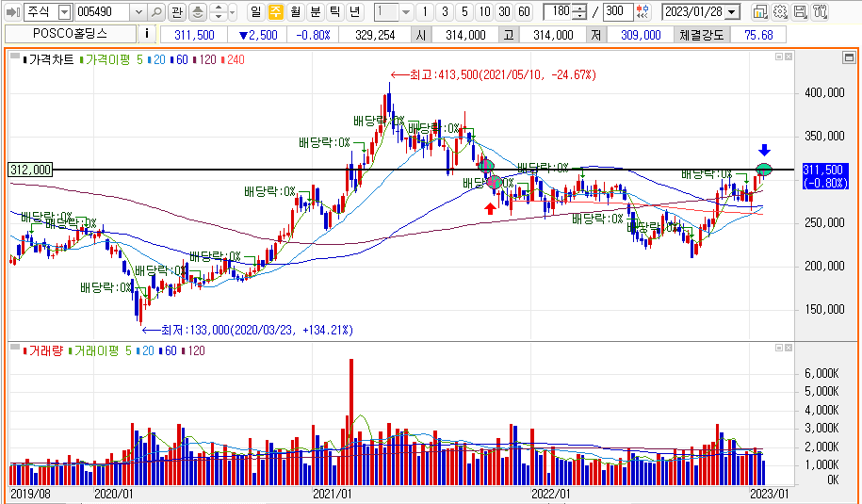The height and width of the screenshot is (504, 862).
Task: Click the magnifier stock search icon
Action: point(156,11)
